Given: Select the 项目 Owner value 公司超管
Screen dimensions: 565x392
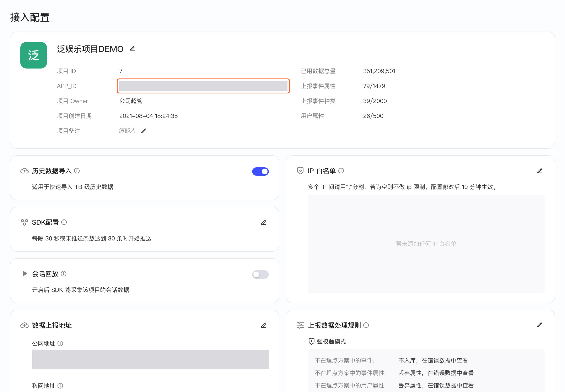Looking at the screenshot, I should pyautogui.click(x=131, y=101).
